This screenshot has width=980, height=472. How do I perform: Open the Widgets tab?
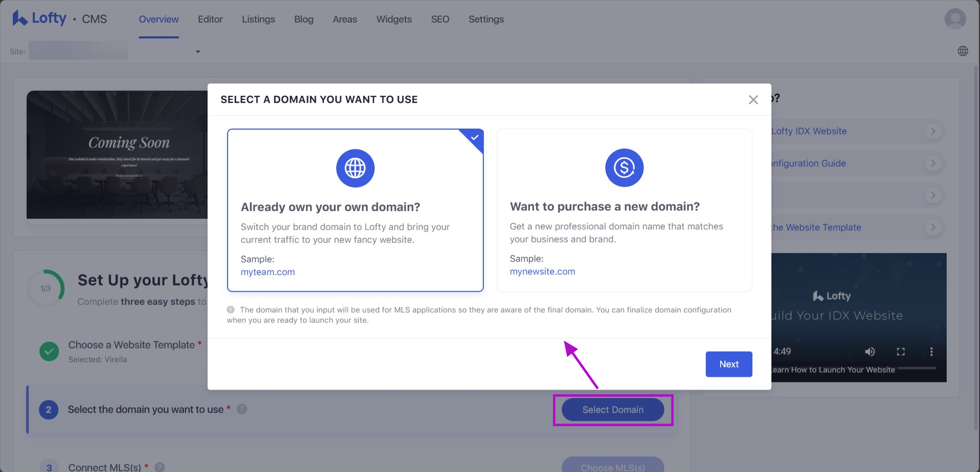[x=394, y=19]
